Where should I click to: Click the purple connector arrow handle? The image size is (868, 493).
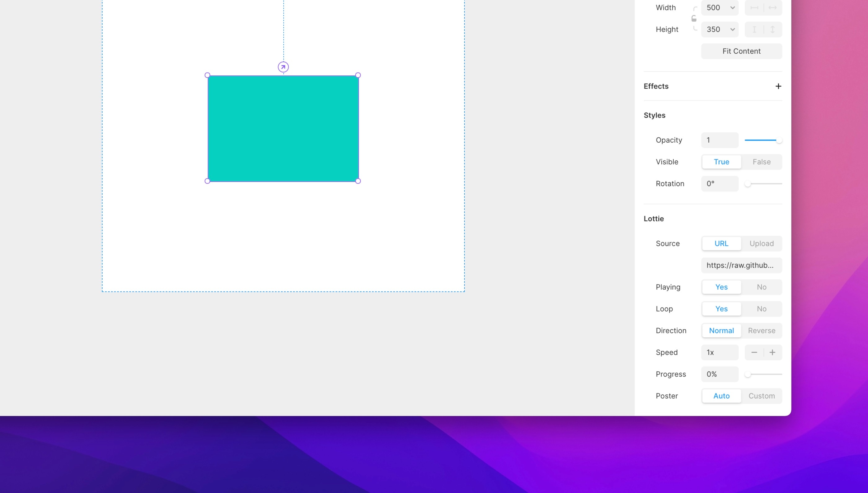(x=283, y=67)
